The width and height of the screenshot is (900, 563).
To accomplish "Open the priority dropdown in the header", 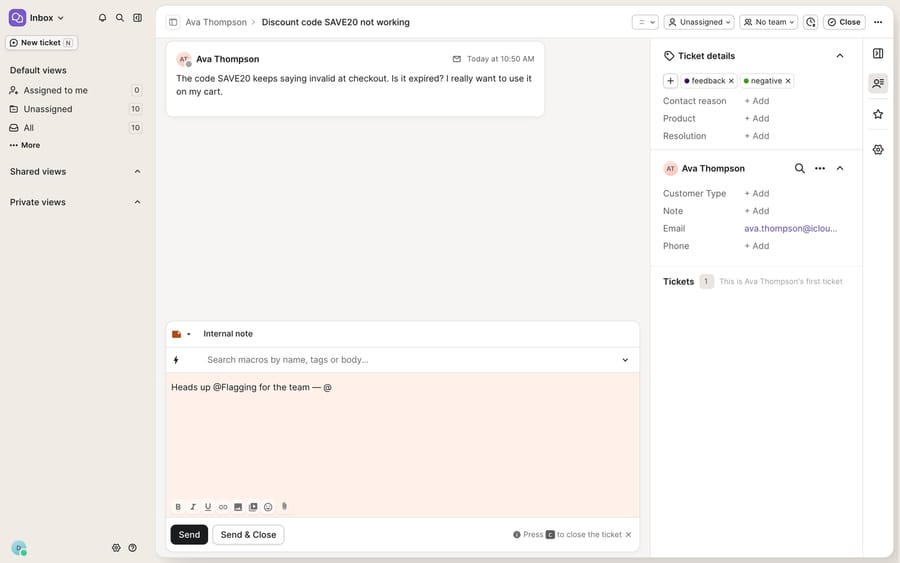I will click(645, 22).
